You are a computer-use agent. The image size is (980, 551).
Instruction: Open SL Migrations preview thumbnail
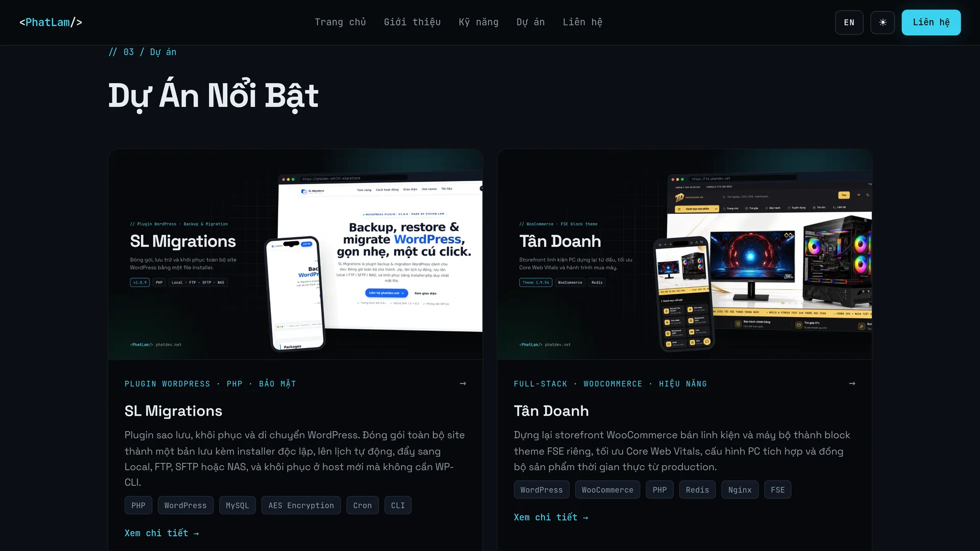tap(295, 254)
